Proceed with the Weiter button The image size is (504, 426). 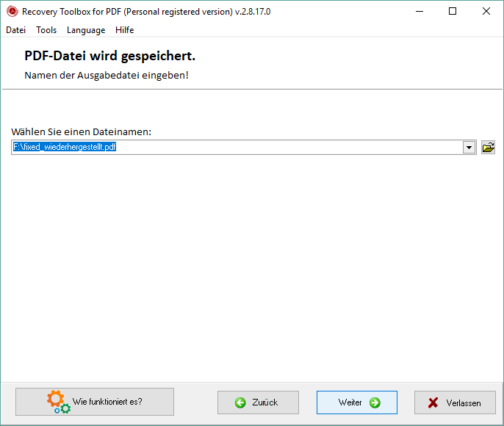(x=357, y=402)
